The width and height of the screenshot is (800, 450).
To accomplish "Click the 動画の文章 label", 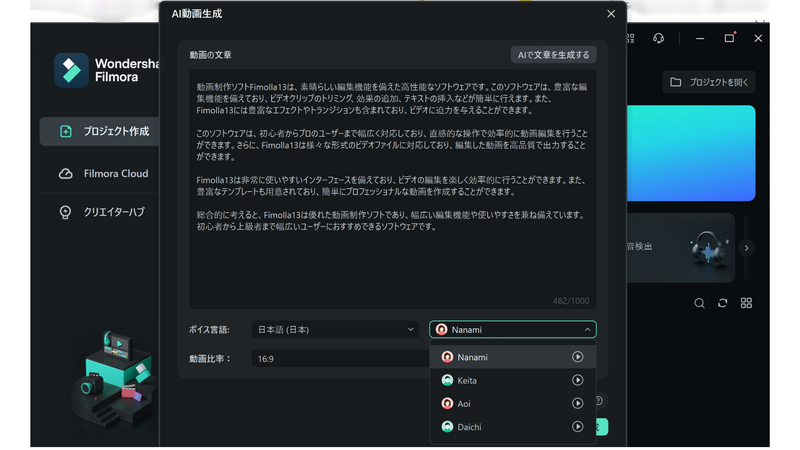I will 210,55.
